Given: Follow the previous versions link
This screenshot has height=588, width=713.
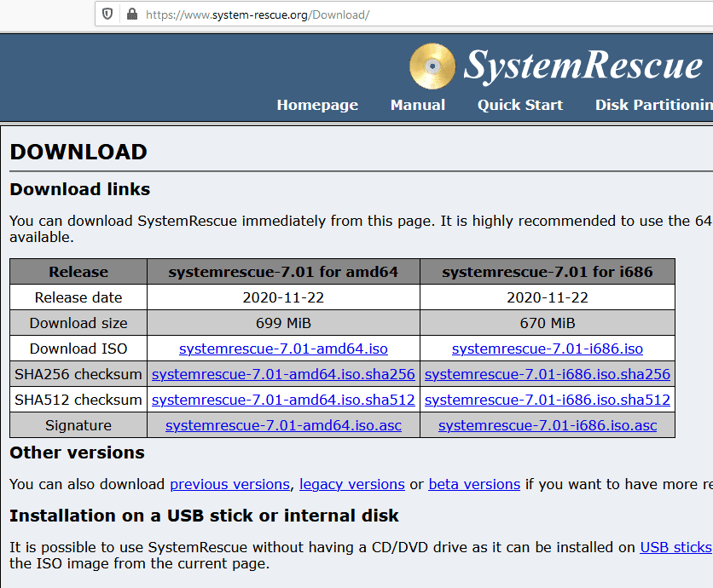Looking at the screenshot, I should [x=230, y=484].
